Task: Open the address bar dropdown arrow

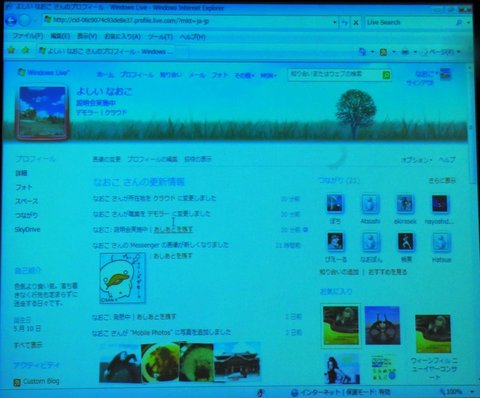Action: pos(335,22)
